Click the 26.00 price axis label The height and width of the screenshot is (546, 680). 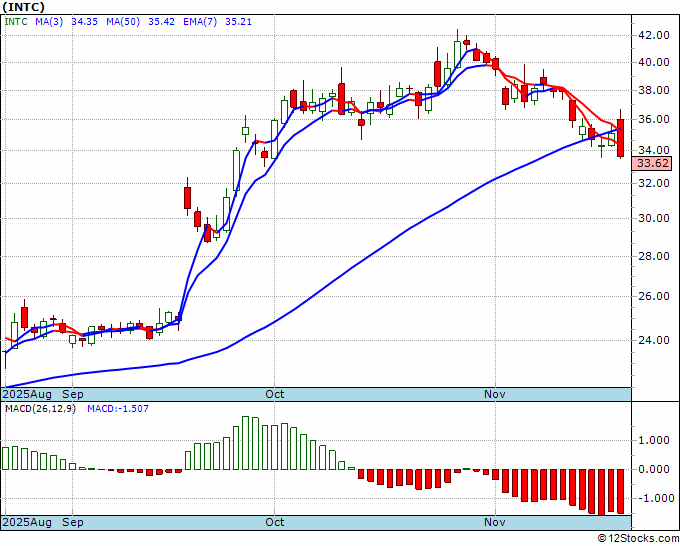click(655, 296)
